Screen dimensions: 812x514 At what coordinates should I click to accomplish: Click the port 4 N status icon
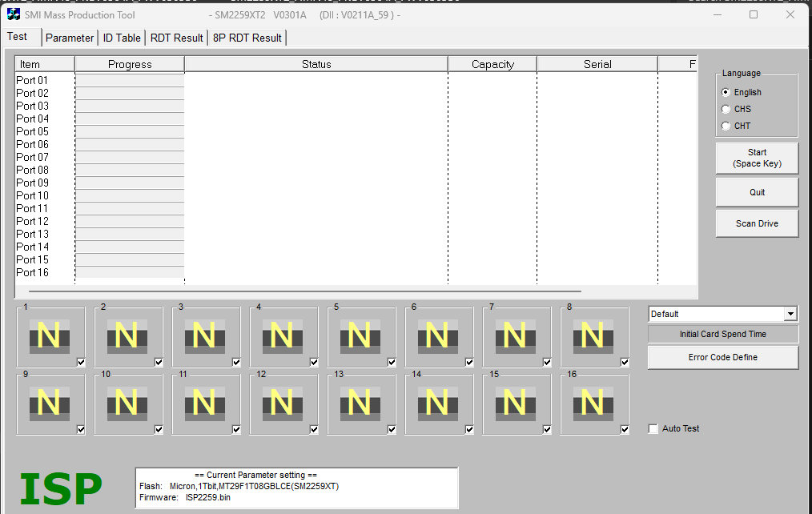(x=282, y=336)
